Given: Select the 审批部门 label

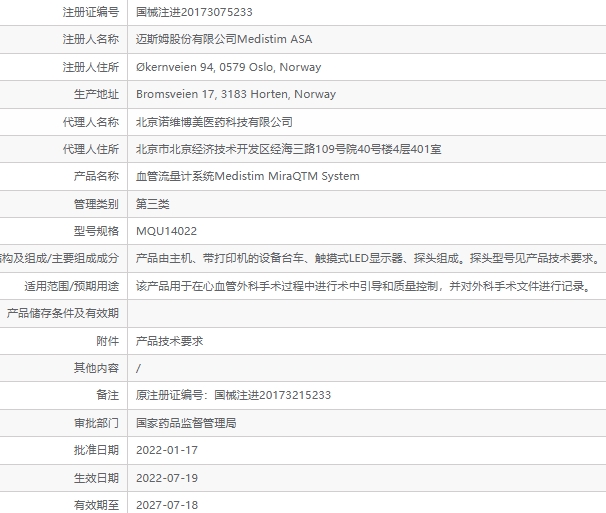Looking at the screenshot, I should [x=96, y=423].
